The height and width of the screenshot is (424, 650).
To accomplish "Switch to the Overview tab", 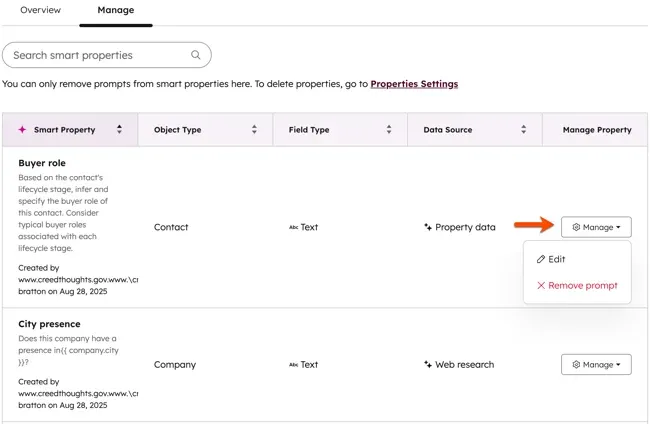I will 40,10.
